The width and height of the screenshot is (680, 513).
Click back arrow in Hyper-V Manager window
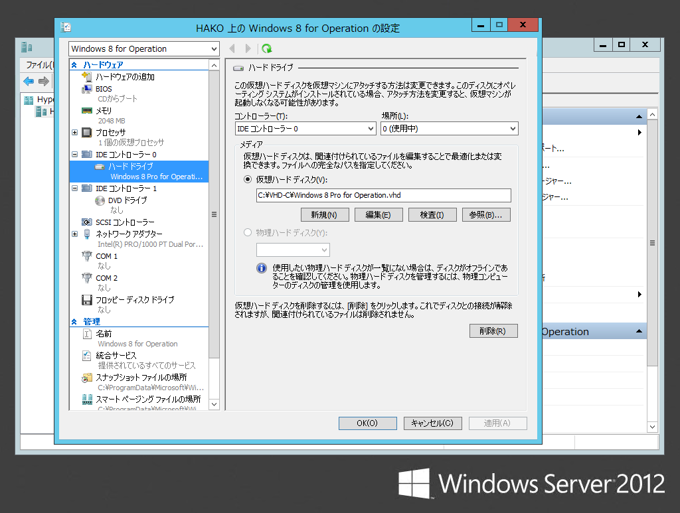tap(29, 81)
